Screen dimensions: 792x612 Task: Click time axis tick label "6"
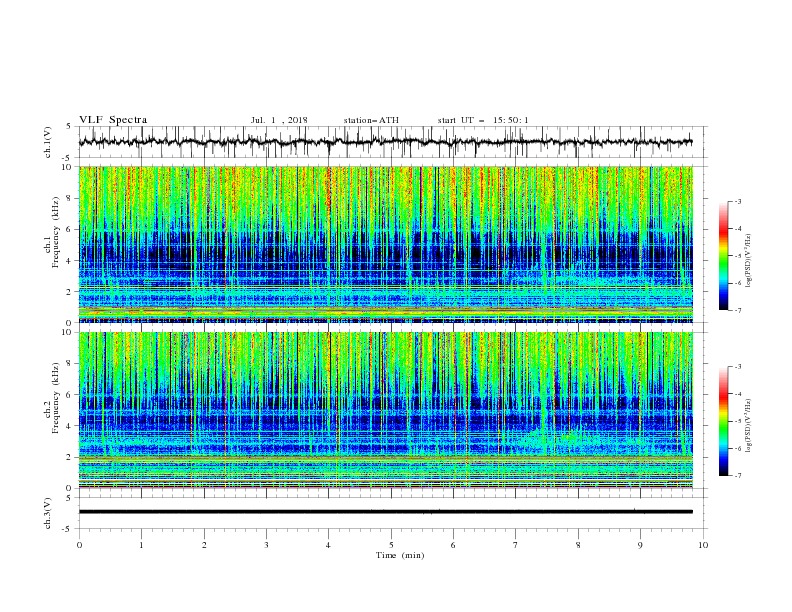point(453,545)
